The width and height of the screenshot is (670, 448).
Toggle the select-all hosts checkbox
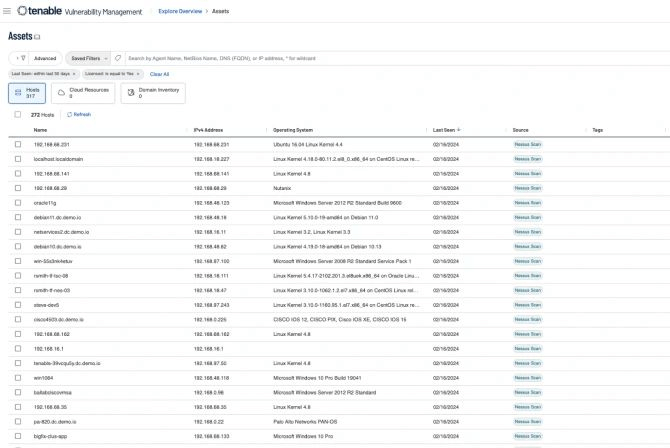point(18,115)
